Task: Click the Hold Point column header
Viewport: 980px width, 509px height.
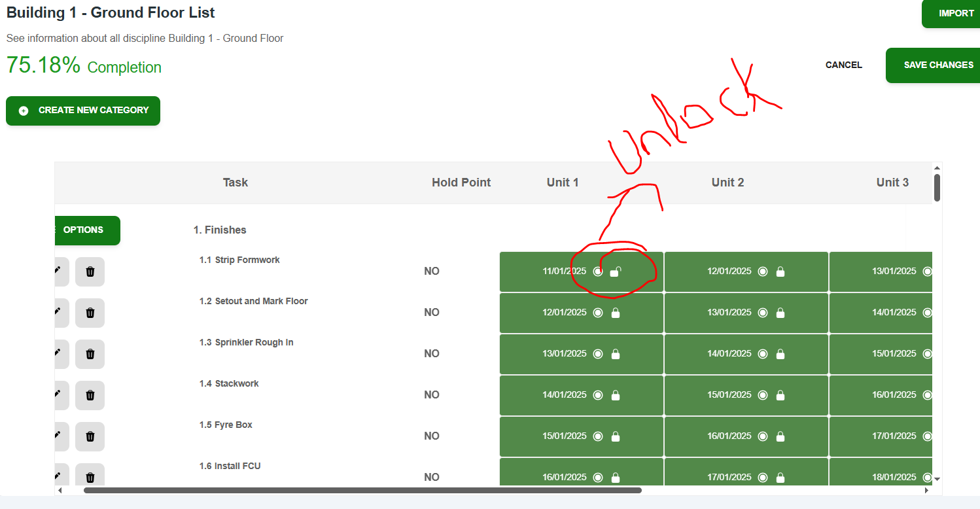Action: pos(461,183)
